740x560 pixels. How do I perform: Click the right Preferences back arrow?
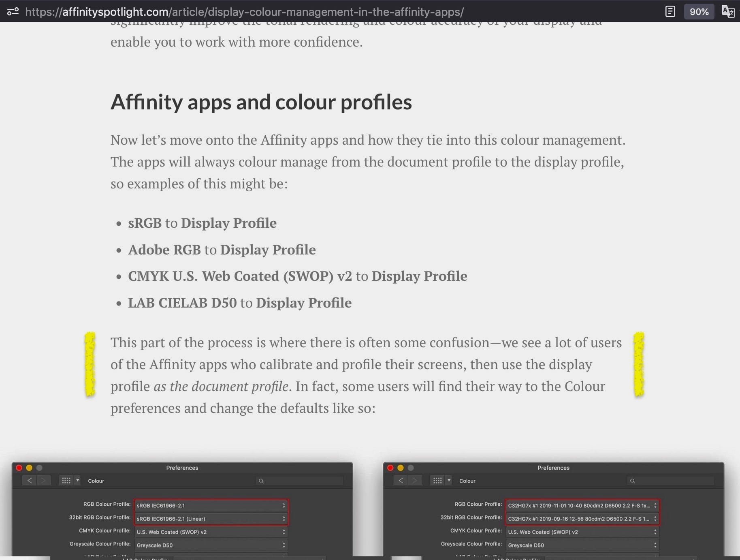tap(401, 481)
